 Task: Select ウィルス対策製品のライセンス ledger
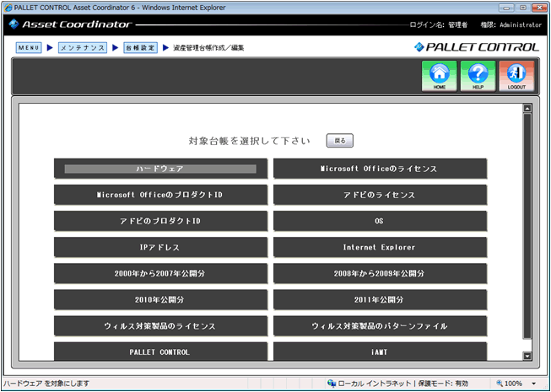(x=160, y=326)
